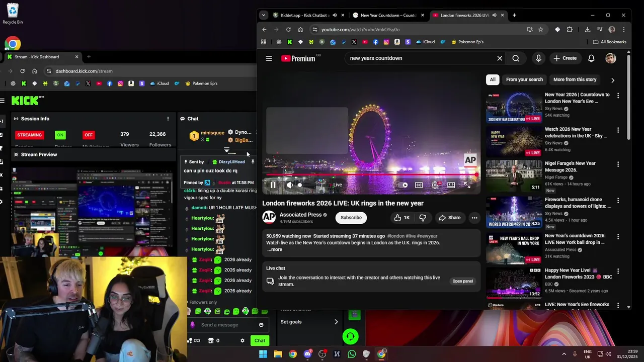
Task: Unpin the pinned chat message in Kick
Action: pyautogui.click(x=253, y=162)
